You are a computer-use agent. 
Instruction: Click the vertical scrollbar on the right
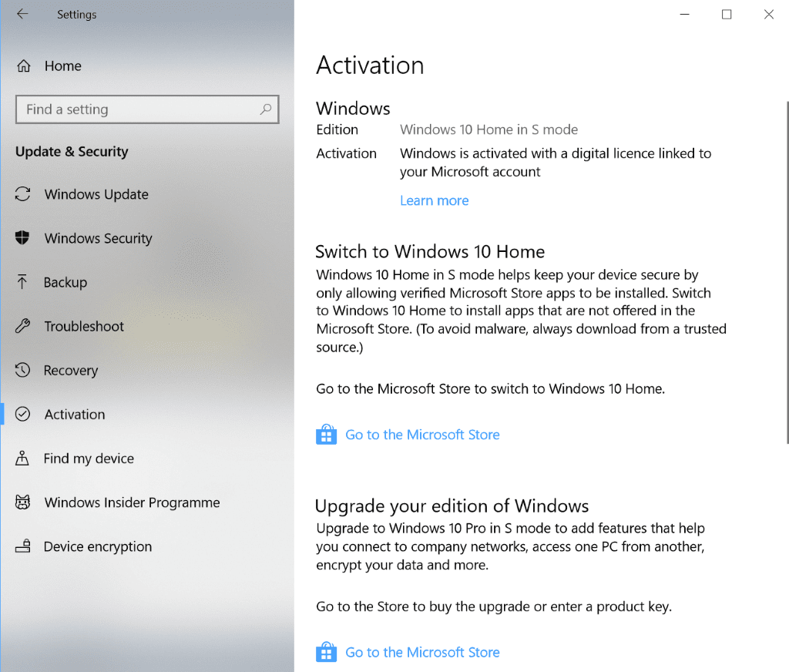coord(787,272)
